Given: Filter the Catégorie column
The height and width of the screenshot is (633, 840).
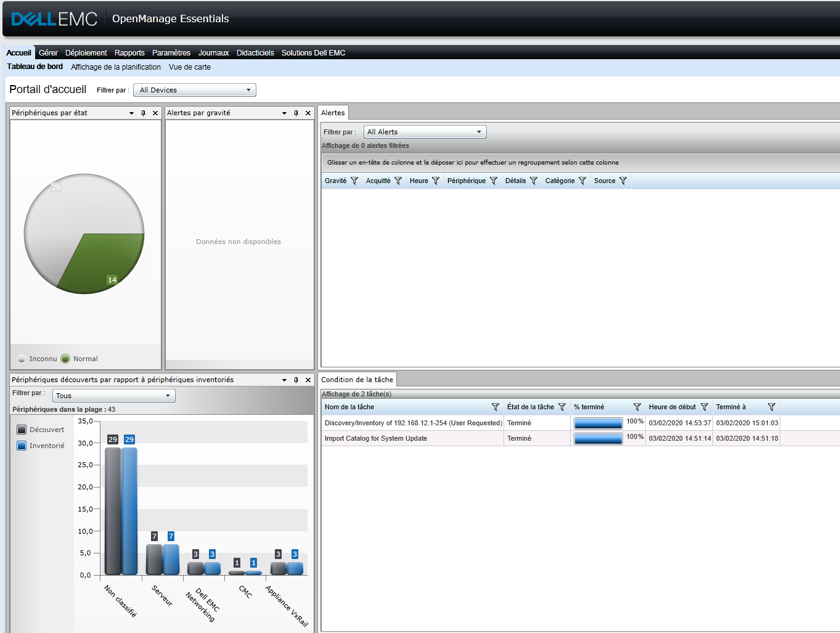Looking at the screenshot, I should point(582,181).
